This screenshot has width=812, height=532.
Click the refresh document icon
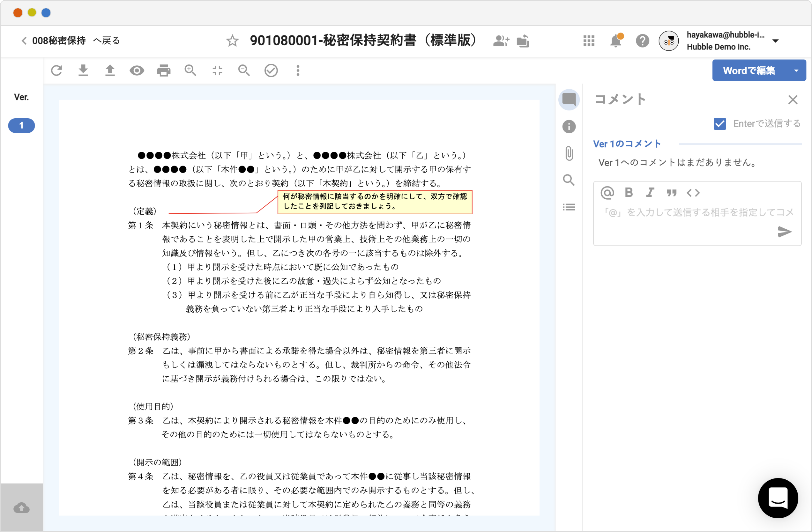click(57, 70)
